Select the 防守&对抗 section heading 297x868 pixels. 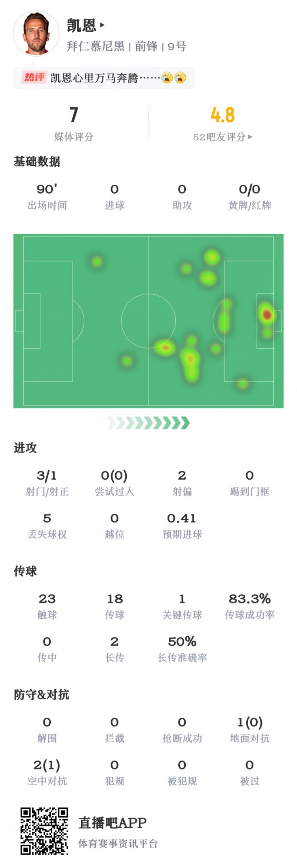42,694
